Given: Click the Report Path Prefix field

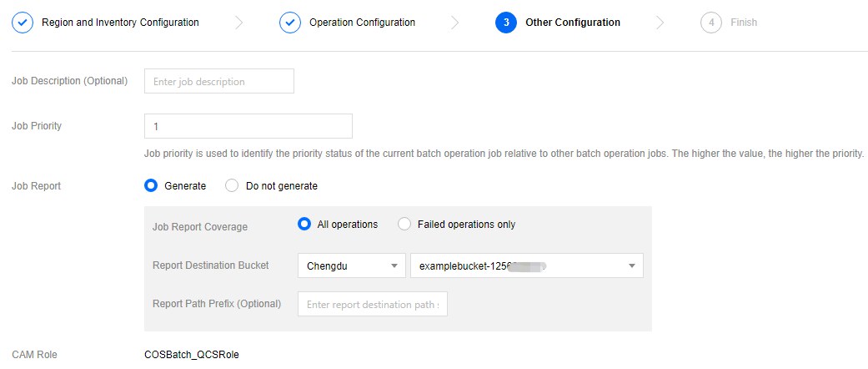Looking at the screenshot, I should click(374, 305).
